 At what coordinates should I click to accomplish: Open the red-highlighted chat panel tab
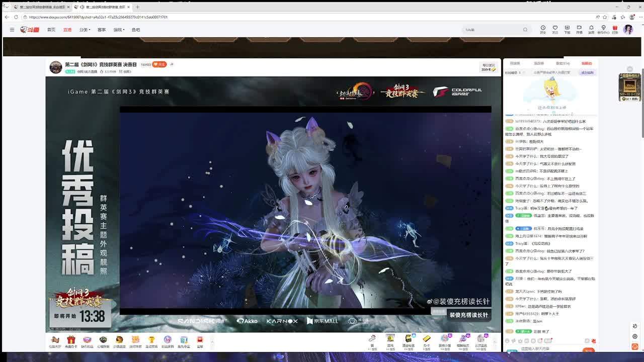587,63
